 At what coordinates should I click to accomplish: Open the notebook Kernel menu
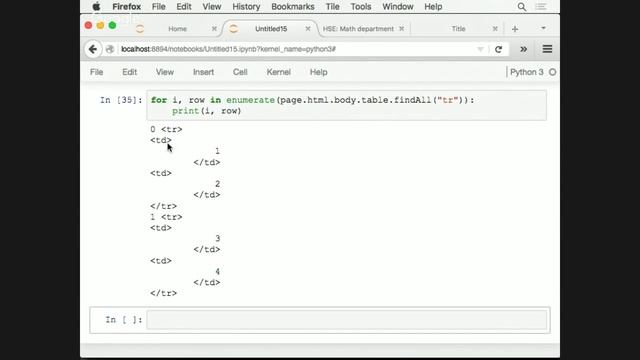pos(278,72)
